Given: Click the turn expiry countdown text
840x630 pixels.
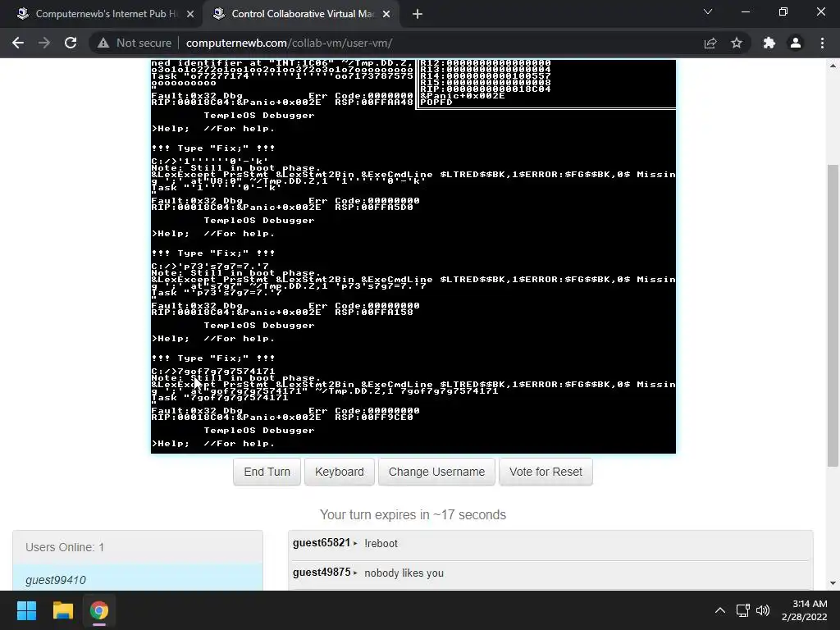Looking at the screenshot, I should [x=413, y=514].
